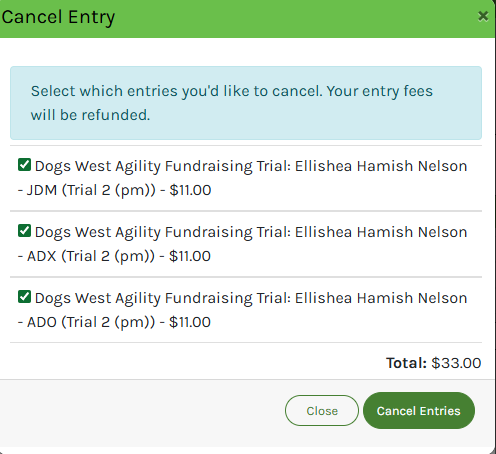Click the blue refund information banner

246,103
